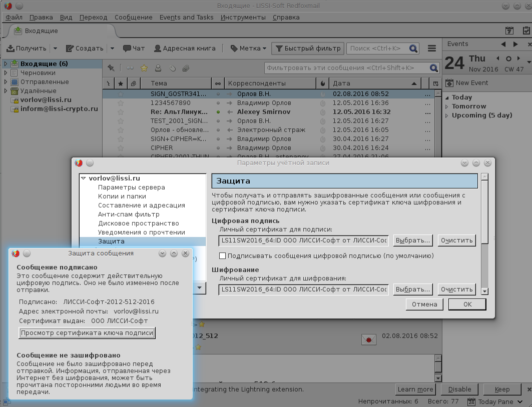The height and width of the screenshot is (407, 532).
Task: Star the 1234567890 message
Action: (x=121, y=103)
